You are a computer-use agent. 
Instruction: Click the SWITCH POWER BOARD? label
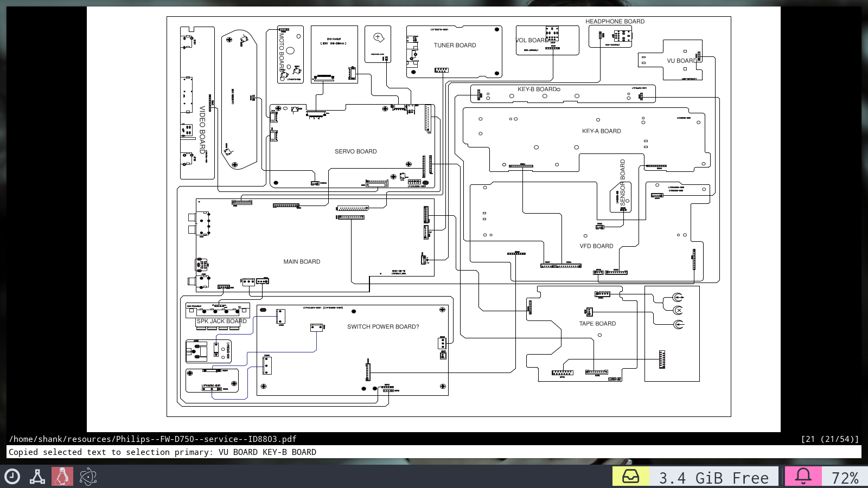pos(383,327)
